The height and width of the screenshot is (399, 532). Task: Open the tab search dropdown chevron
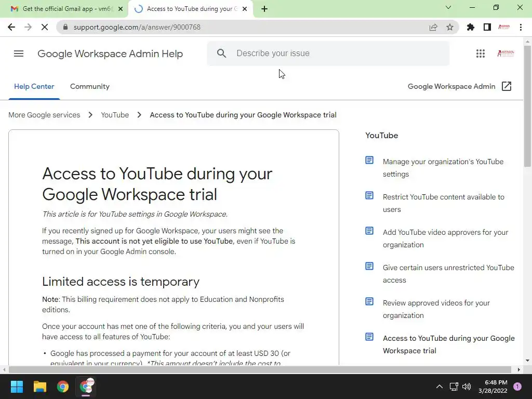[x=448, y=7]
